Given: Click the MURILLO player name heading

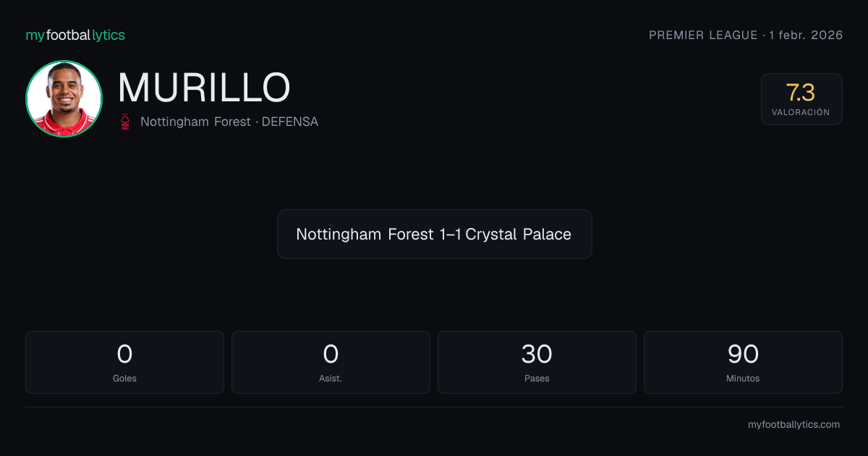Looking at the screenshot, I should 204,88.
